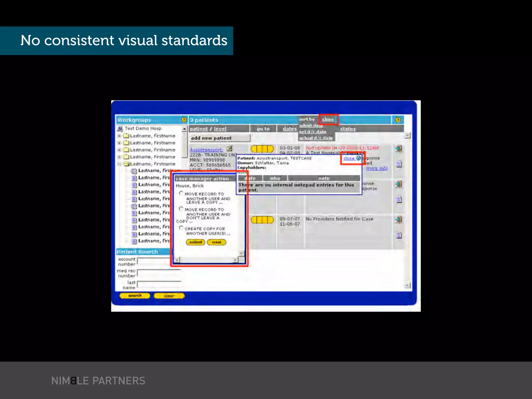Click first patient's yellow go-to pill

pos(262,149)
